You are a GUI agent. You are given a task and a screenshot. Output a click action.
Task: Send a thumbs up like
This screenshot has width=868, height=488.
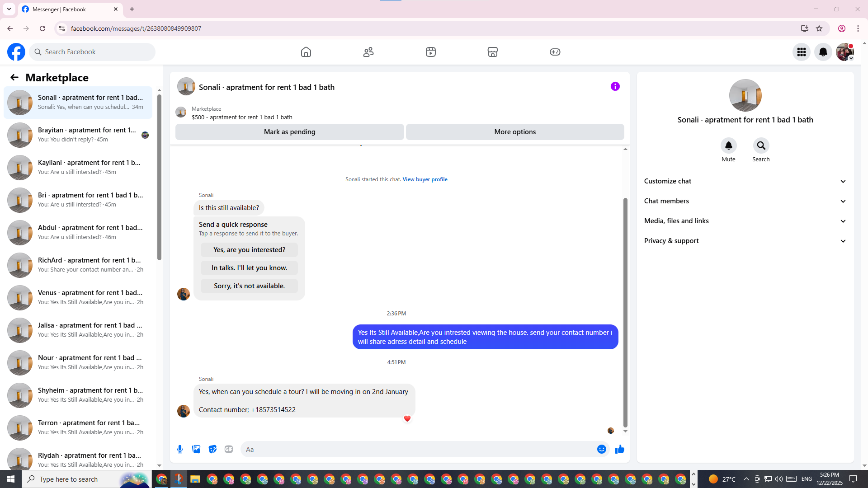(x=619, y=449)
